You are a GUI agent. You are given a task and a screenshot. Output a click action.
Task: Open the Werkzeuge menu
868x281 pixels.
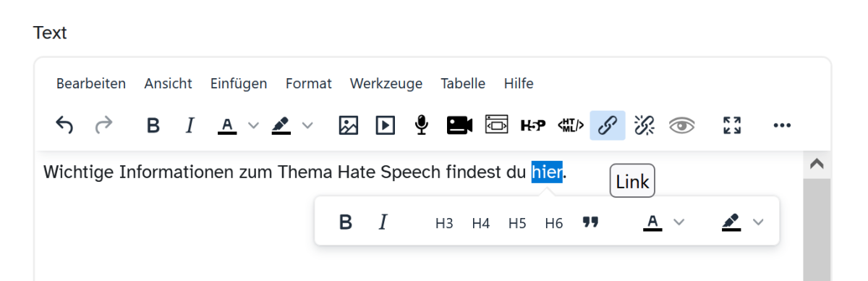386,83
